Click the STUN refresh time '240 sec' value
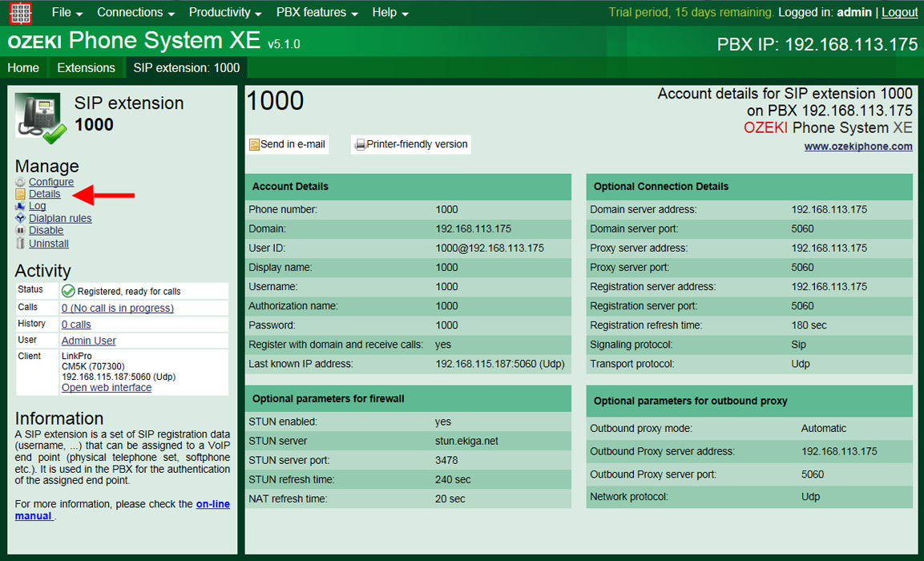924x561 pixels. tap(453, 480)
